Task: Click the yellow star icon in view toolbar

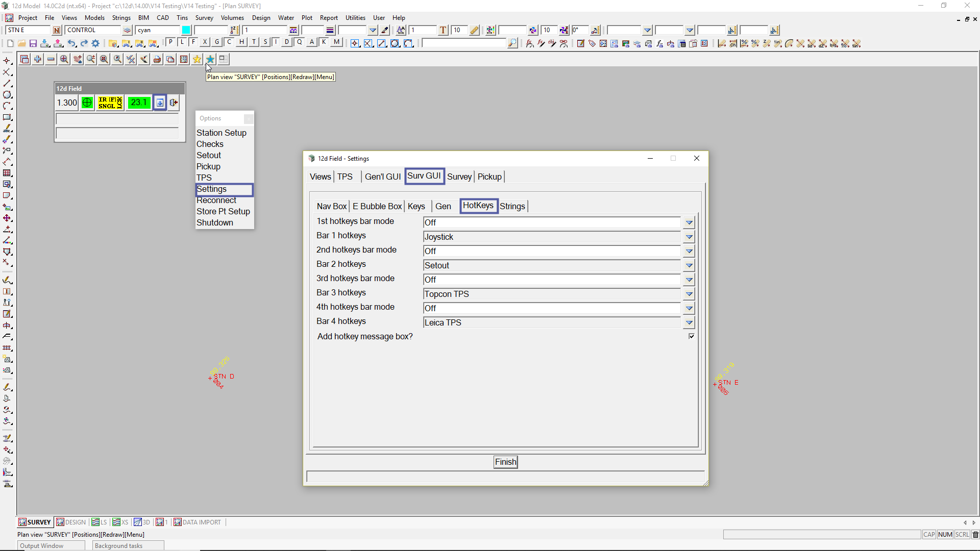Action: (x=197, y=60)
